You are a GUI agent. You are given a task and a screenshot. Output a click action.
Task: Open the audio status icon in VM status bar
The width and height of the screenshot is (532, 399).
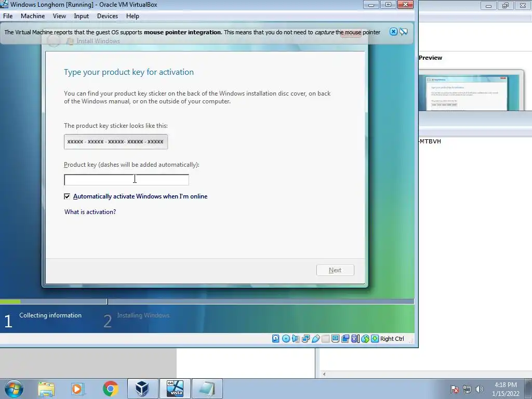pyautogui.click(x=296, y=339)
